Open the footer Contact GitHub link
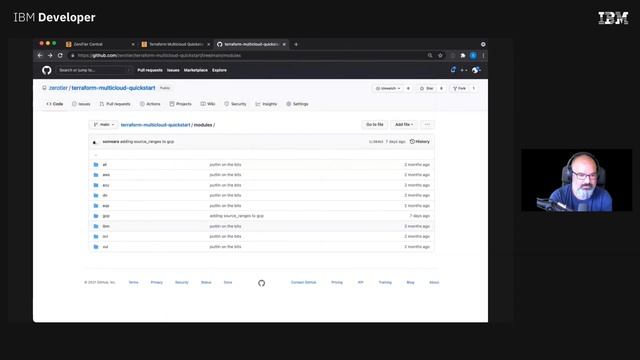Image resolution: width=640 pixels, height=360 pixels. (x=303, y=282)
